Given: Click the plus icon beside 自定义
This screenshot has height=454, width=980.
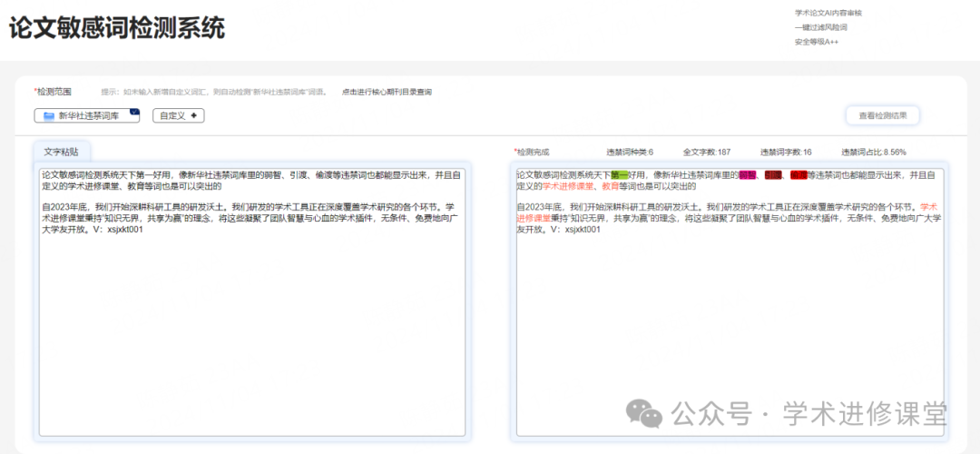Looking at the screenshot, I should point(193,115).
